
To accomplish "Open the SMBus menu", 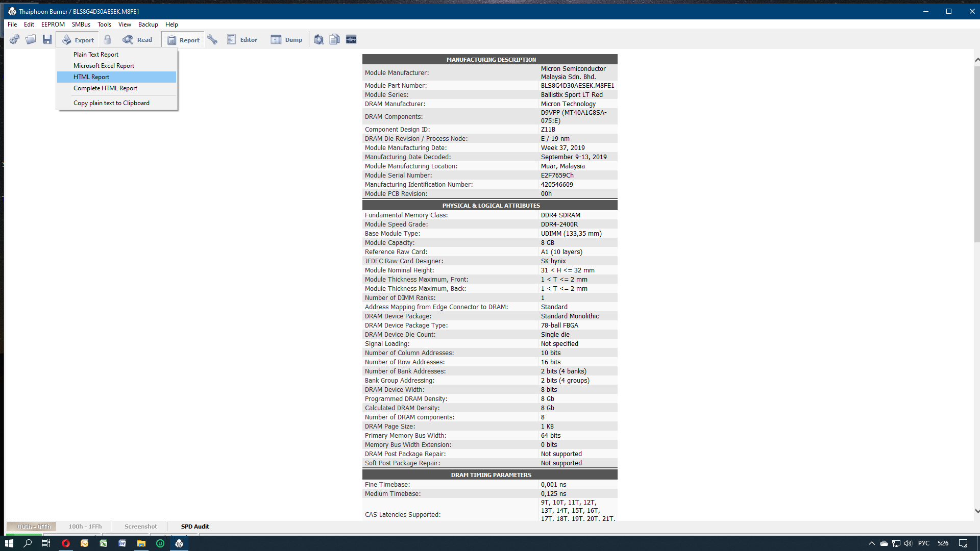I will point(81,24).
